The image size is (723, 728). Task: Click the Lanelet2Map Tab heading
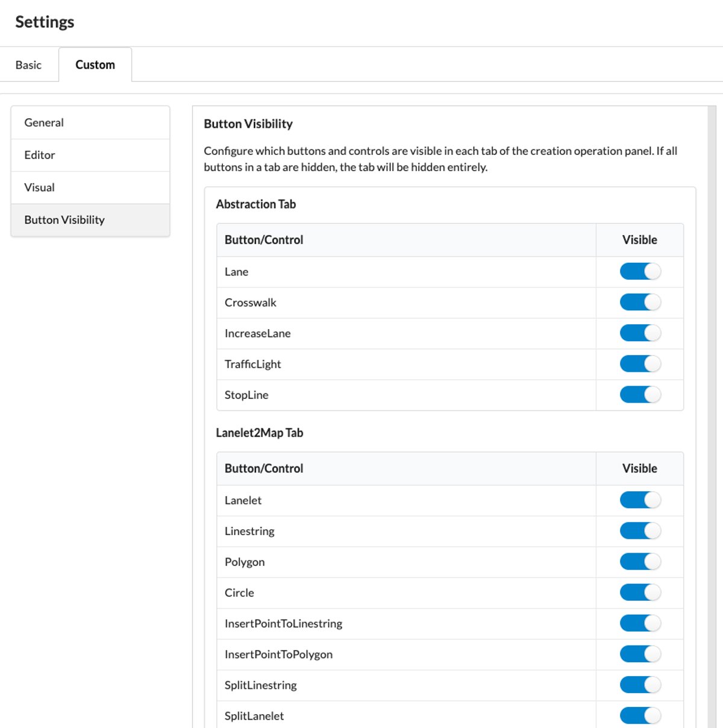pyautogui.click(x=259, y=432)
